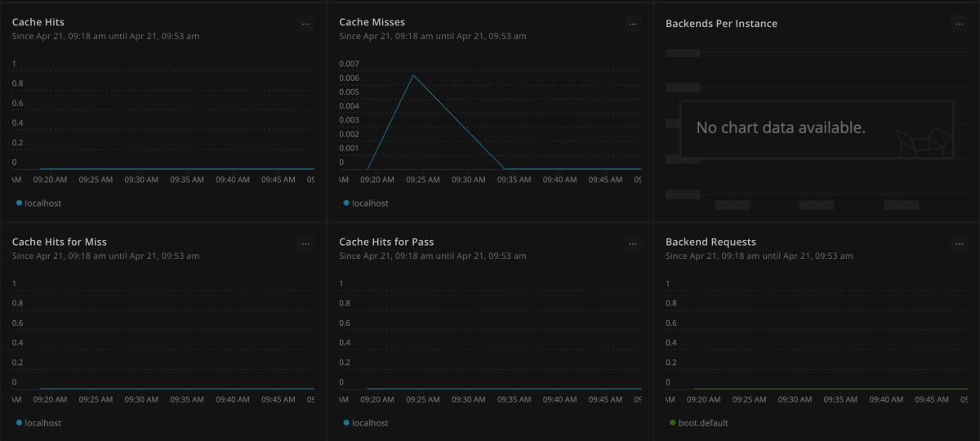Click 09:30 AM on Cache Hits for Miss axis

pos(141,399)
